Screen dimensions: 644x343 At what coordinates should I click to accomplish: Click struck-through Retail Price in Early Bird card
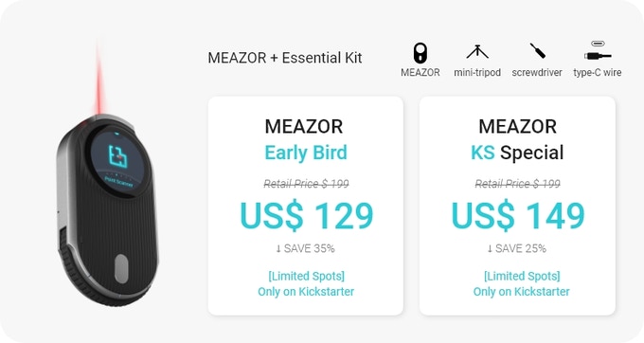(x=306, y=184)
